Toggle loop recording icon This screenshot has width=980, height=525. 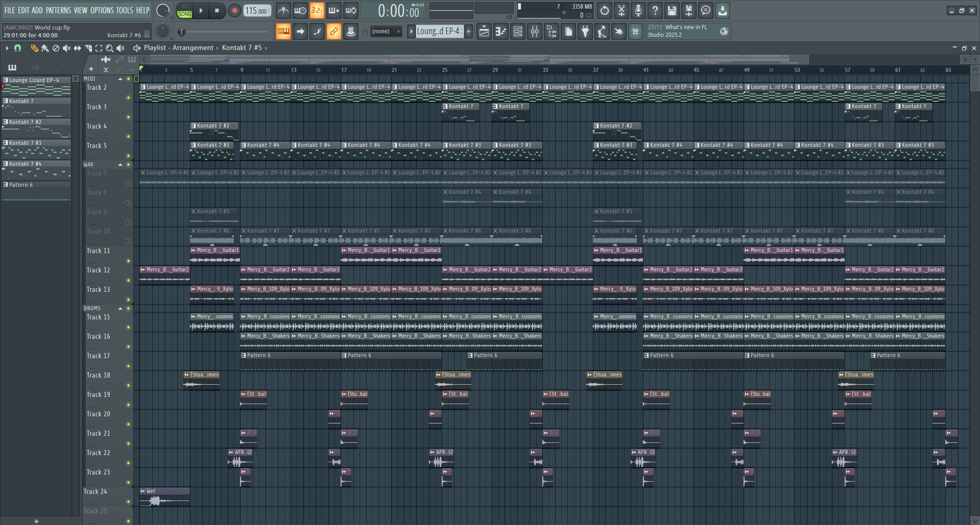pyautogui.click(x=351, y=10)
